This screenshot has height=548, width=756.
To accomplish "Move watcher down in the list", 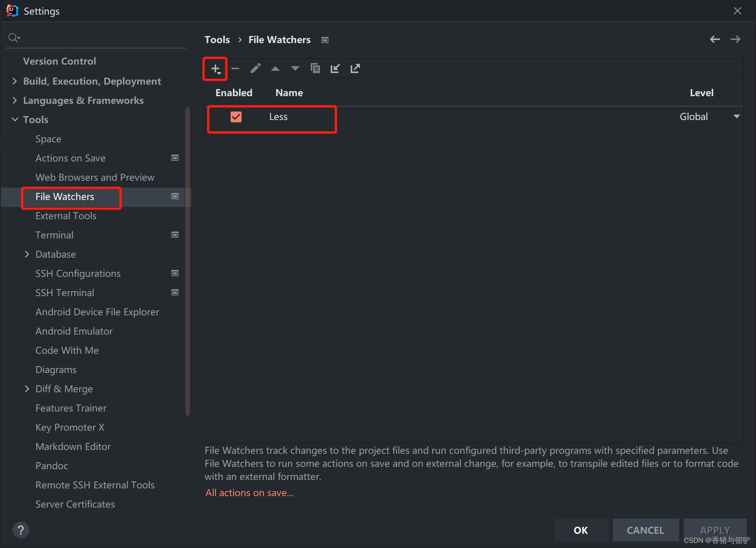I will coord(295,69).
